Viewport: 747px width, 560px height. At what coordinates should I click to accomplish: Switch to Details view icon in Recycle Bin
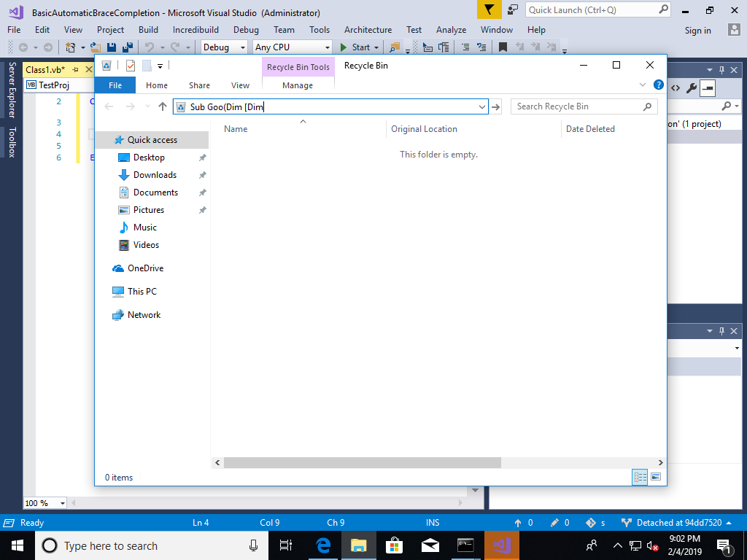[640, 477]
